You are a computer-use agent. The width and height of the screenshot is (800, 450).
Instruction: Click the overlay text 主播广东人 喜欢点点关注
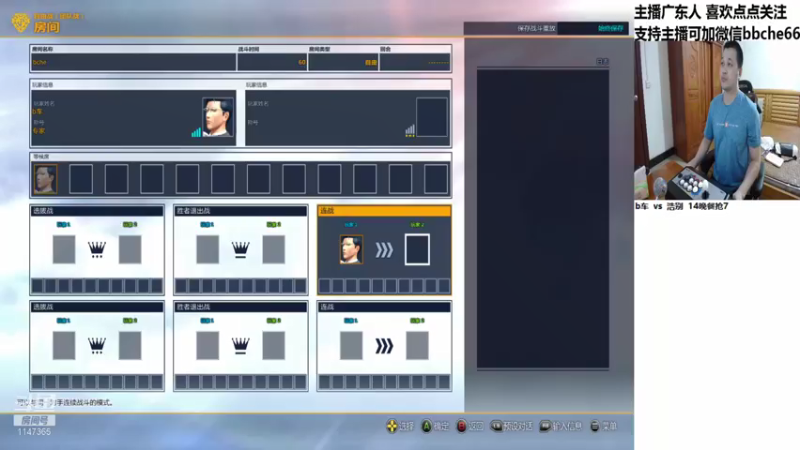click(710, 12)
